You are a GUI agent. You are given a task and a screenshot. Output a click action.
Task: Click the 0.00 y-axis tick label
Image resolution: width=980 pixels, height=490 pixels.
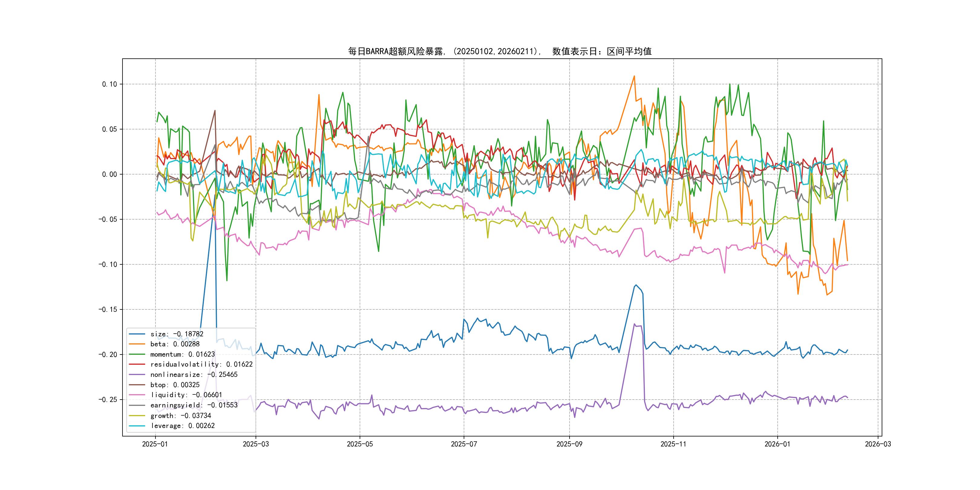(x=109, y=174)
